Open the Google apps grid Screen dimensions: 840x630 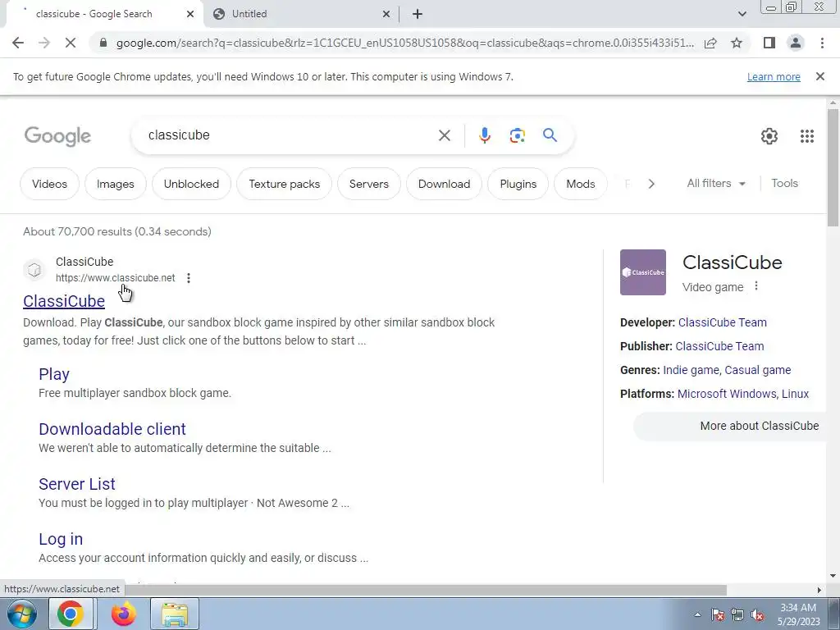click(x=807, y=136)
